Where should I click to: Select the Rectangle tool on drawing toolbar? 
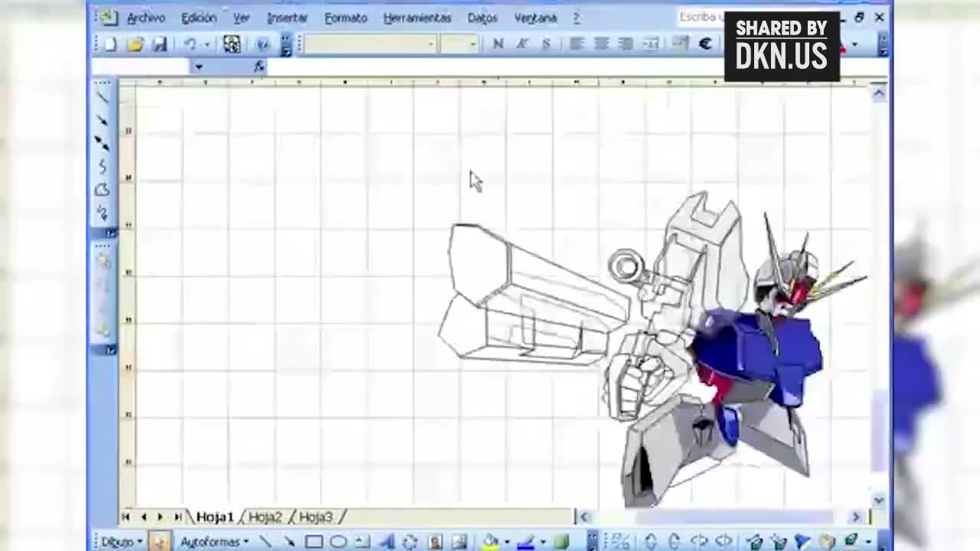(x=314, y=542)
